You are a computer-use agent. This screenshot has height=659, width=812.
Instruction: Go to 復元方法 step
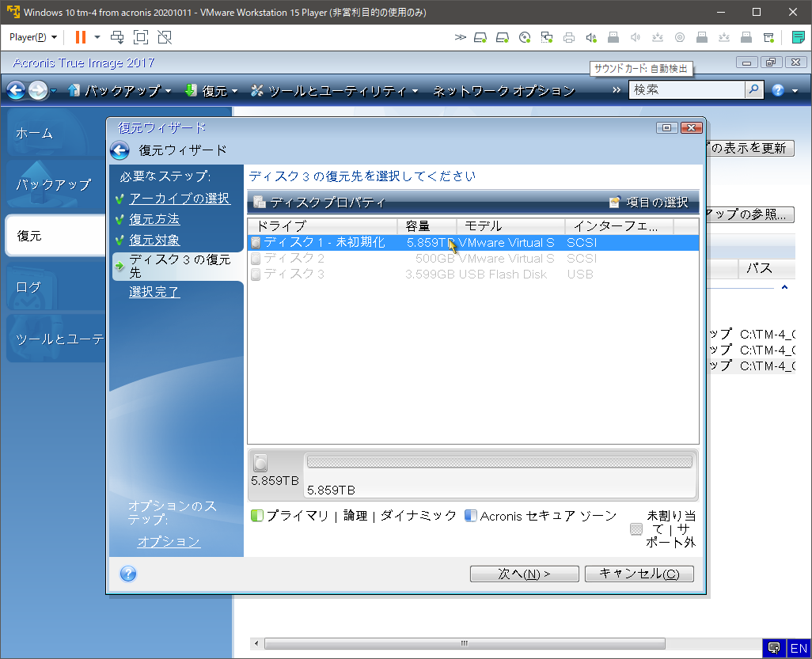(x=154, y=219)
